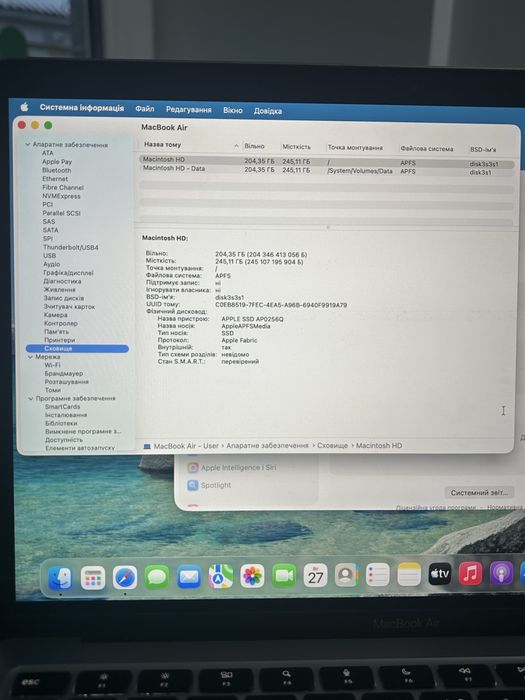Click Apple Intelligence і Siri icon
This screenshot has height=700, width=525.
point(192,467)
